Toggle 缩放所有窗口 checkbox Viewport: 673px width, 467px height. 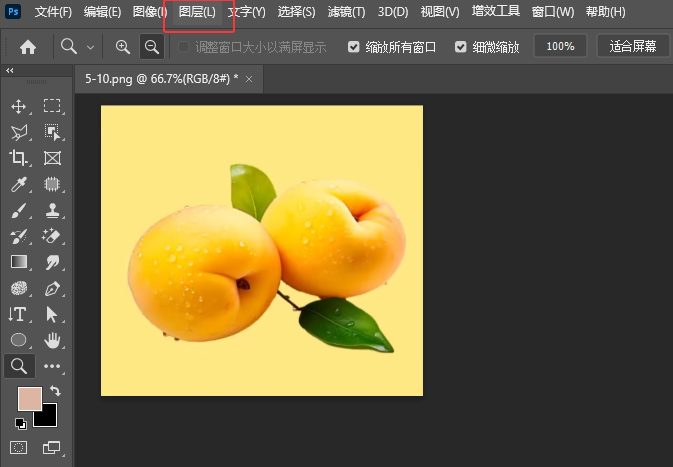[x=353, y=46]
